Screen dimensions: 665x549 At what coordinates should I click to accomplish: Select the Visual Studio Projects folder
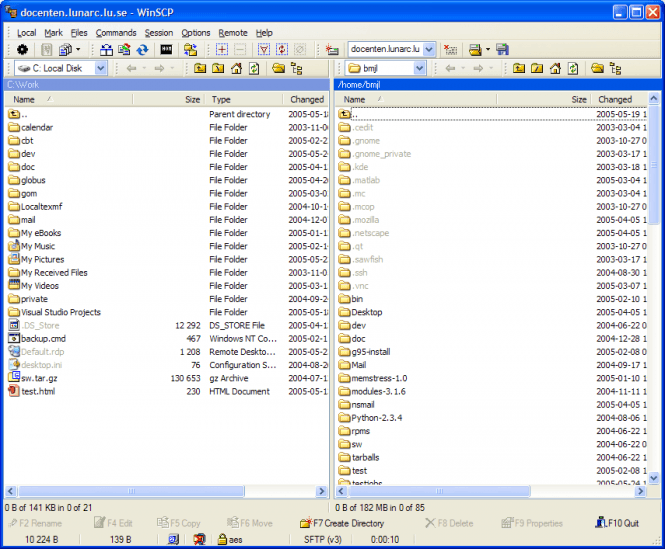pos(61,312)
